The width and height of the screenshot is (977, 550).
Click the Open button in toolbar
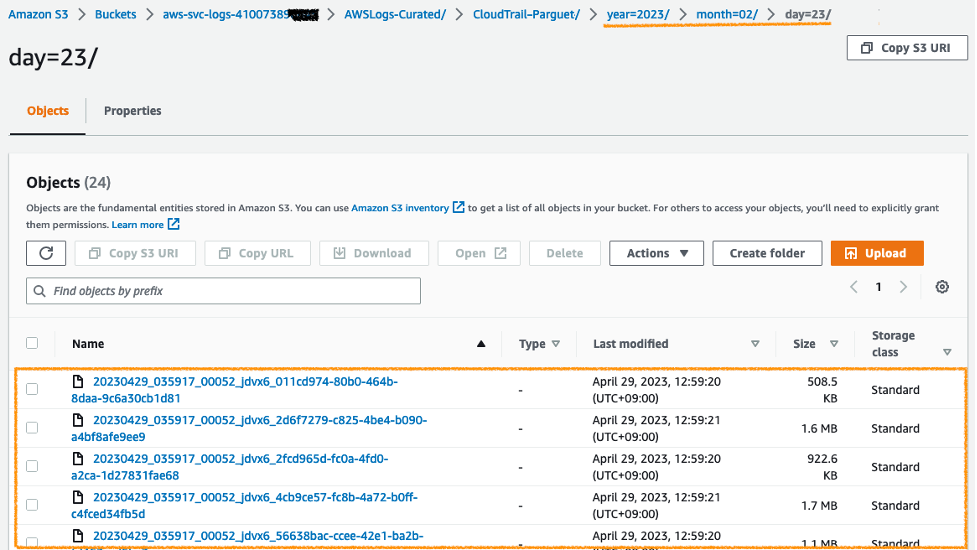(479, 253)
